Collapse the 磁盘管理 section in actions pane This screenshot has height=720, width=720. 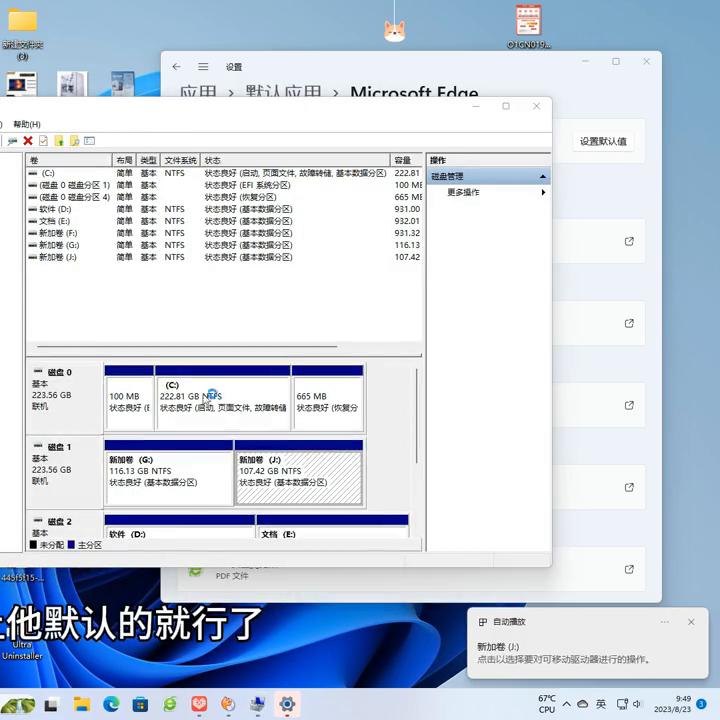pos(543,176)
